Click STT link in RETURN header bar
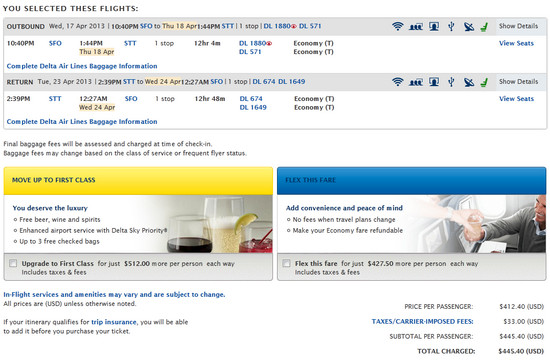The height and width of the screenshot is (360, 550). tap(129, 81)
